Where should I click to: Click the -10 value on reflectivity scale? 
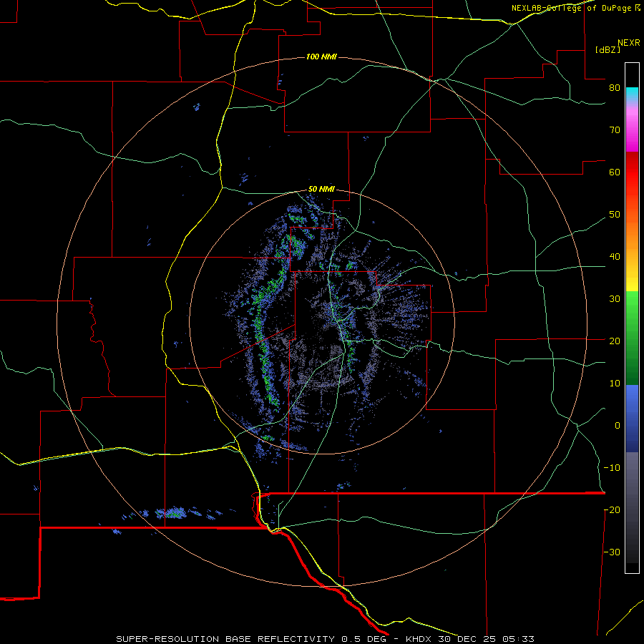[612, 468]
